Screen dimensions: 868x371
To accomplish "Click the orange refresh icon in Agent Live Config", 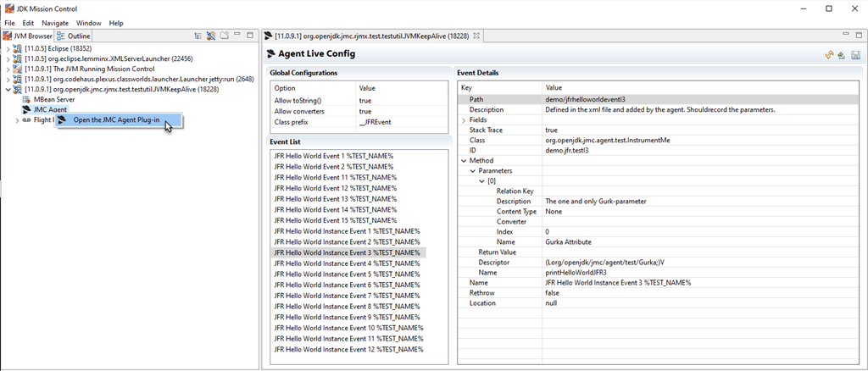I will pos(829,54).
